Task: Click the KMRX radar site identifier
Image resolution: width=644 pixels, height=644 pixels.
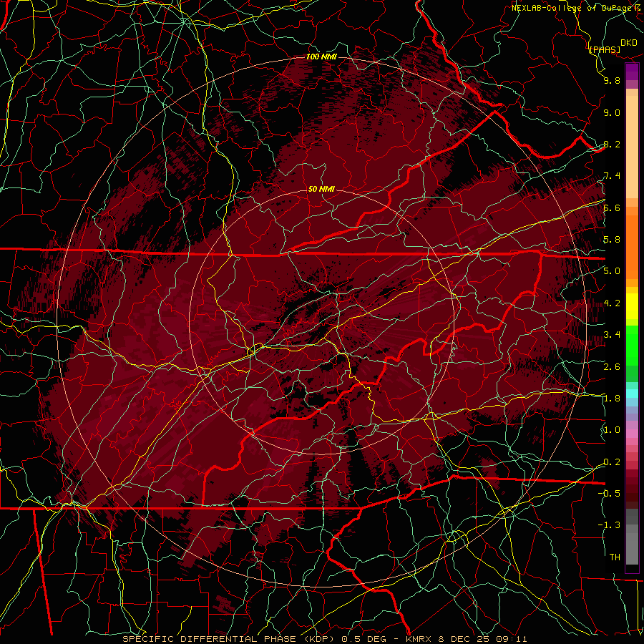Action: pyautogui.click(x=419, y=639)
